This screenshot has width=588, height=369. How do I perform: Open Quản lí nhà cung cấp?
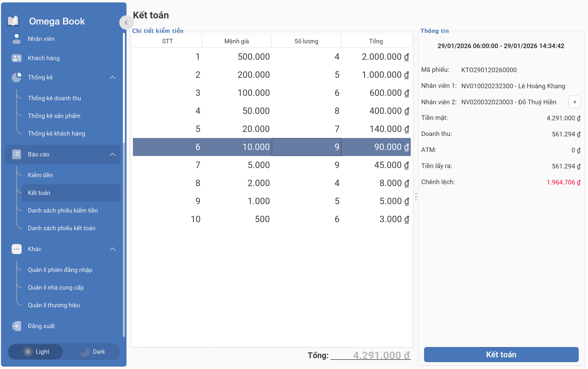click(x=71, y=288)
